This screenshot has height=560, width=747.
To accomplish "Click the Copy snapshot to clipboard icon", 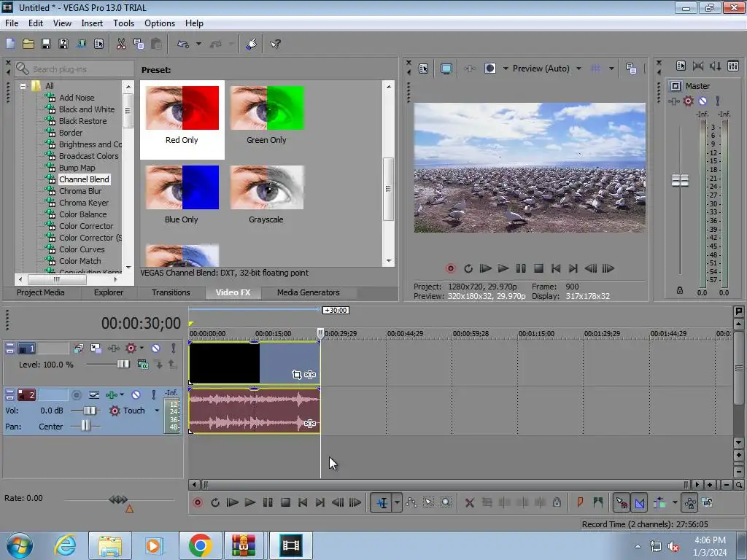I will coord(631,69).
